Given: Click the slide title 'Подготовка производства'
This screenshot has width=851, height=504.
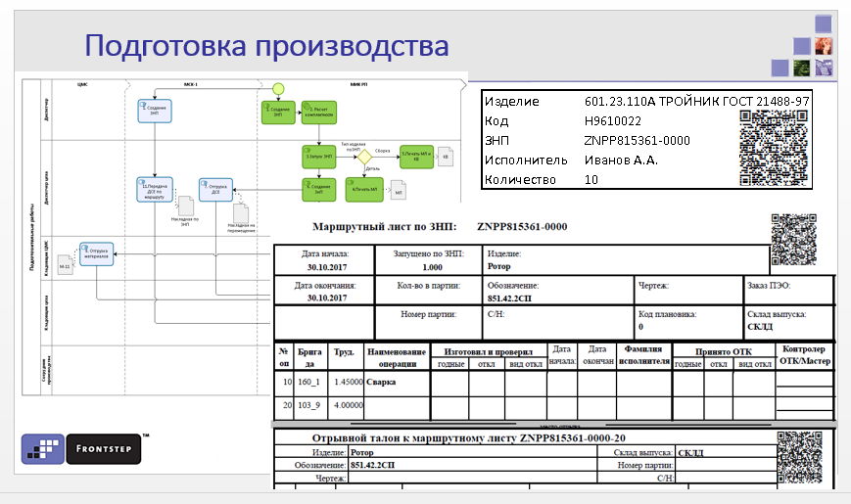Looking at the screenshot, I should 266,46.
